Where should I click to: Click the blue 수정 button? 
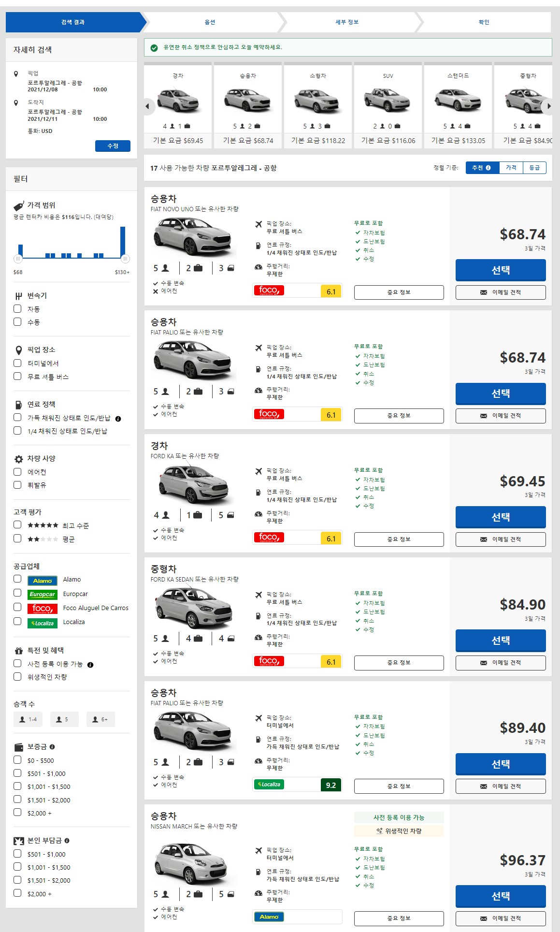click(113, 146)
